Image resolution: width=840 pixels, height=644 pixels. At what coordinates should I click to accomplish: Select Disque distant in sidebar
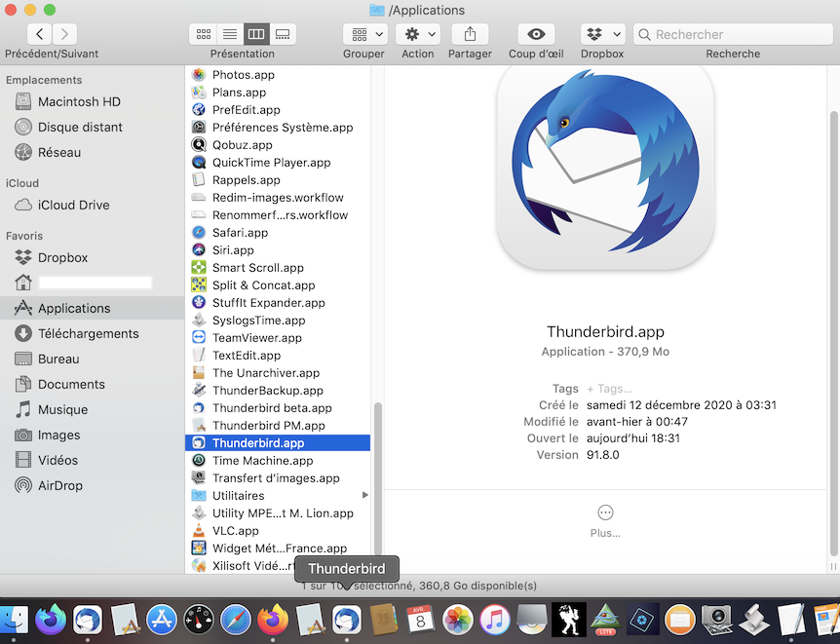pos(93,127)
